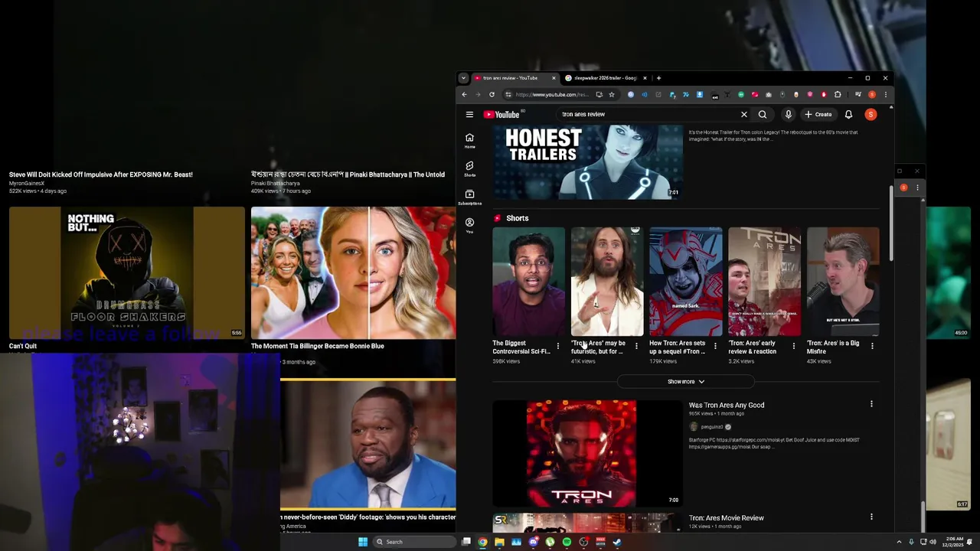Screen dimensions: 980x551
Task: Open the YouTube account avatar menu
Action: coord(871,114)
